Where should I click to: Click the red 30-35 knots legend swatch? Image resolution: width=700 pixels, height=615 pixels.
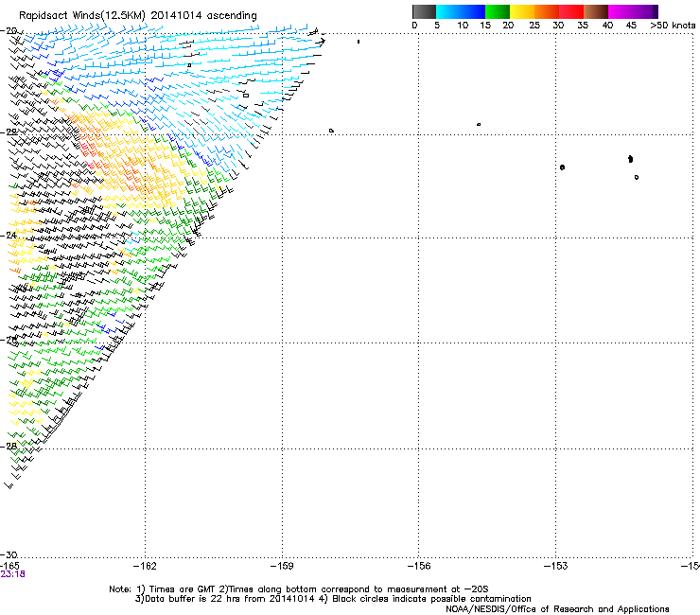click(x=571, y=11)
